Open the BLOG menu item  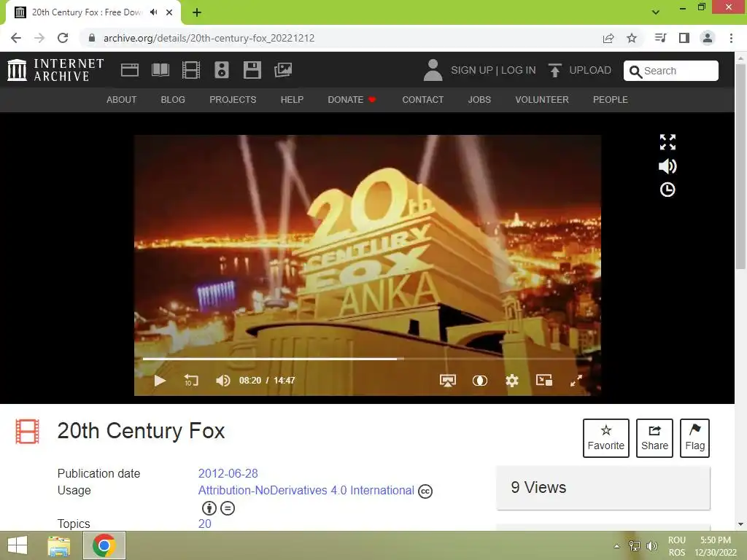173,99
